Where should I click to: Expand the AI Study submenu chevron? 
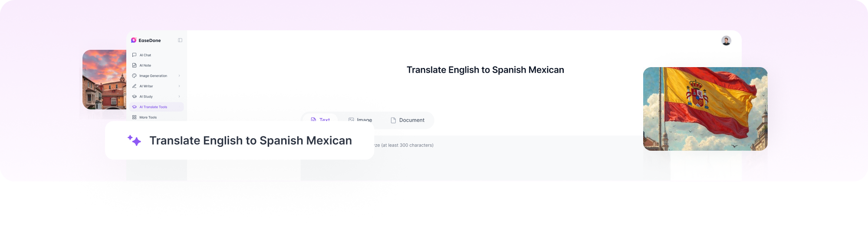click(x=179, y=97)
